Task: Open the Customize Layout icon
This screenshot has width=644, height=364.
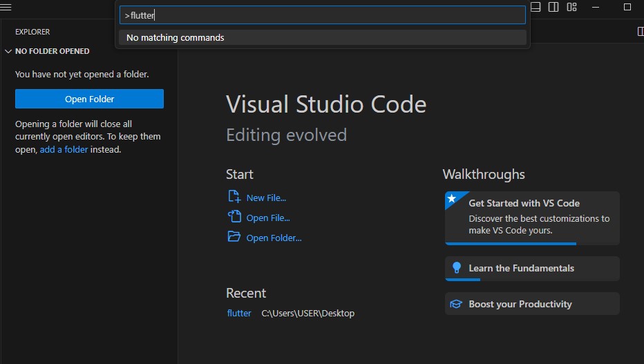Action: 571,7
